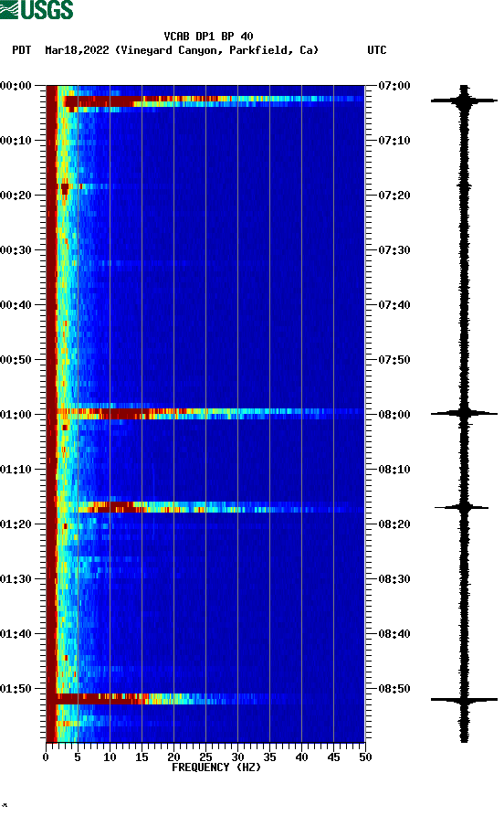Click the '35' frequency axis tick label
The height and width of the screenshot is (815, 504).
coord(269,757)
